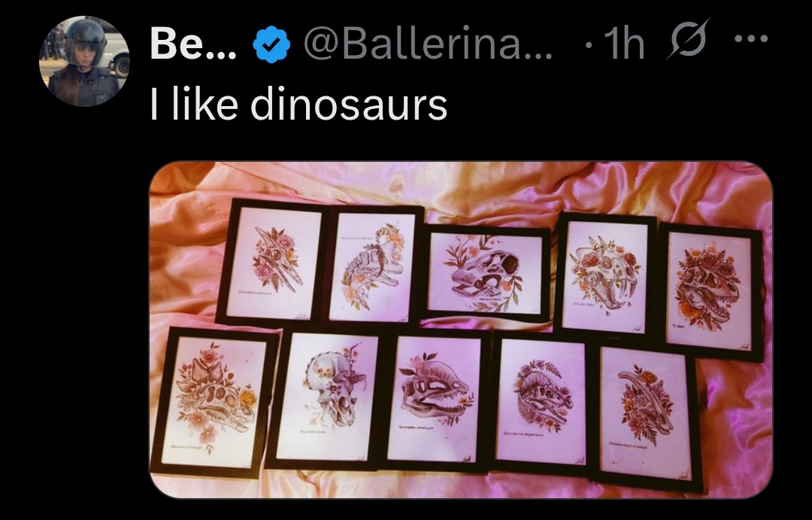Click the blue verified checkmark badge

[x=271, y=46]
